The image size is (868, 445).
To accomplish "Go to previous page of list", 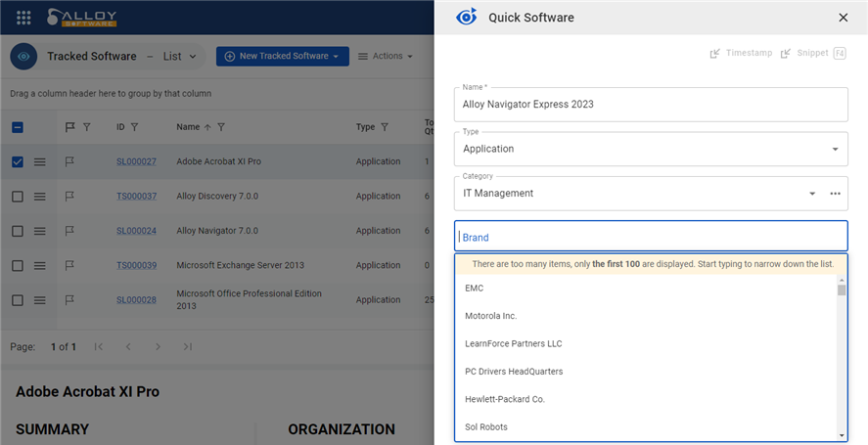I will [128, 346].
